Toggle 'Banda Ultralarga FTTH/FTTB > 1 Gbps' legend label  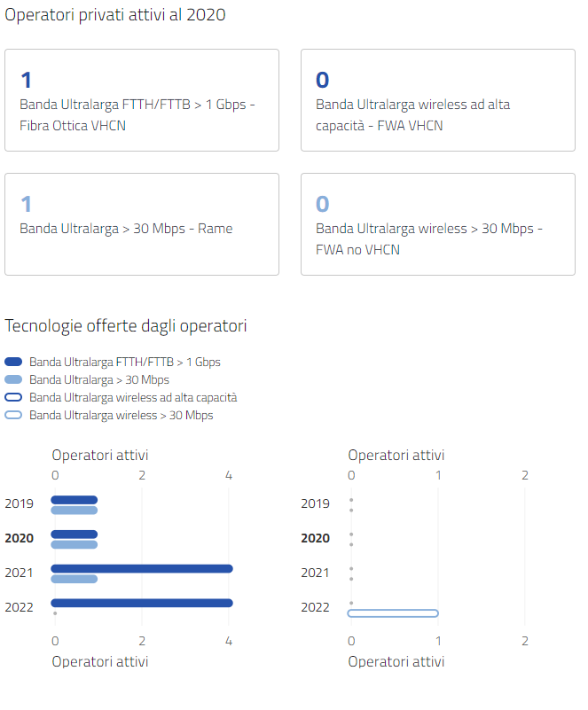pyautogui.click(x=124, y=362)
